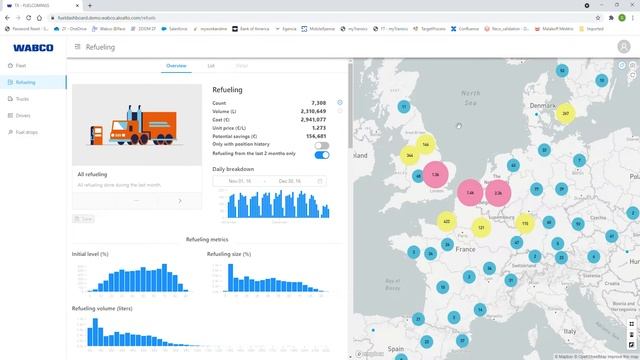The image size is (640, 360).
Task: Click the yellow 364 cluster over western Britain
Action: [x=410, y=156]
